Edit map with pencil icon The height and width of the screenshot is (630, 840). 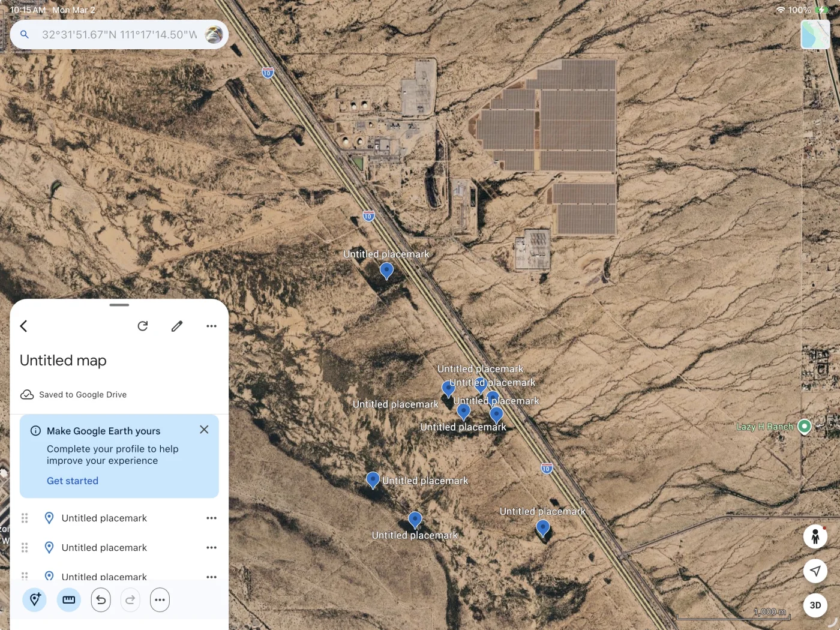coord(177,326)
